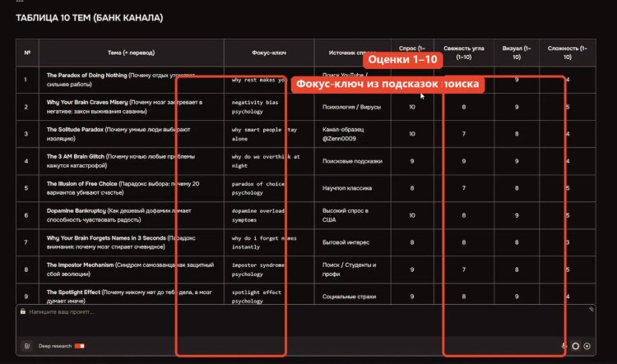Click the 'Тема (+ перевод)' column header
This screenshot has width=617, height=364.
131,53
